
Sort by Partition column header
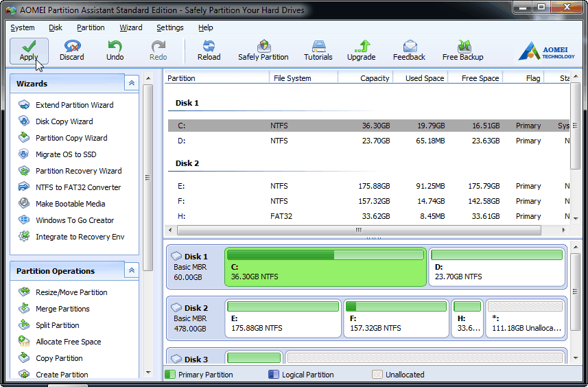click(x=217, y=78)
